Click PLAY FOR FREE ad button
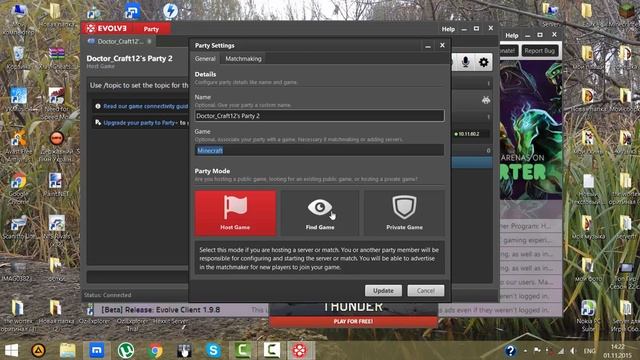The width and height of the screenshot is (640, 360). (353, 322)
